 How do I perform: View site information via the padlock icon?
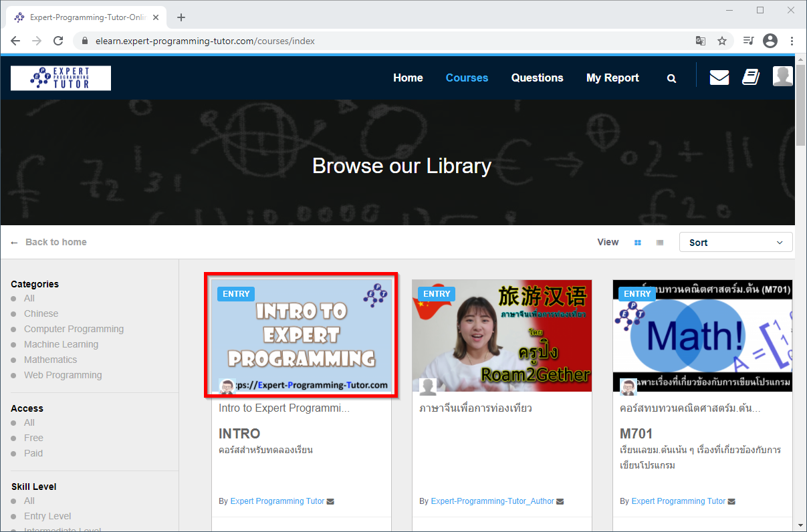click(x=84, y=41)
